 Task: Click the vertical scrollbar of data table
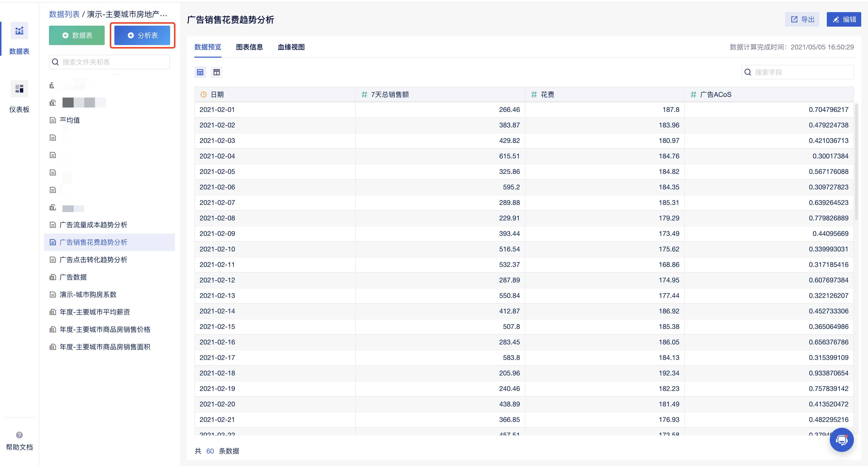click(856, 162)
